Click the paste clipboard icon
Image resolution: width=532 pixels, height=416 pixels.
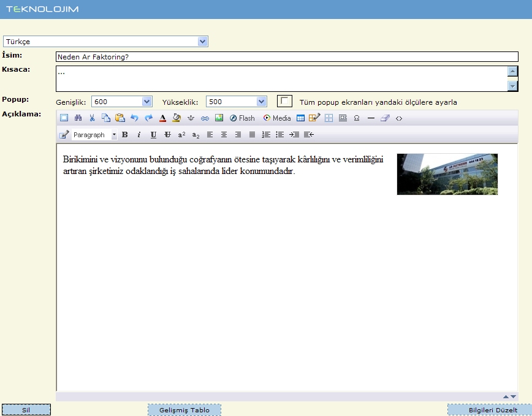click(x=120, y=118)
